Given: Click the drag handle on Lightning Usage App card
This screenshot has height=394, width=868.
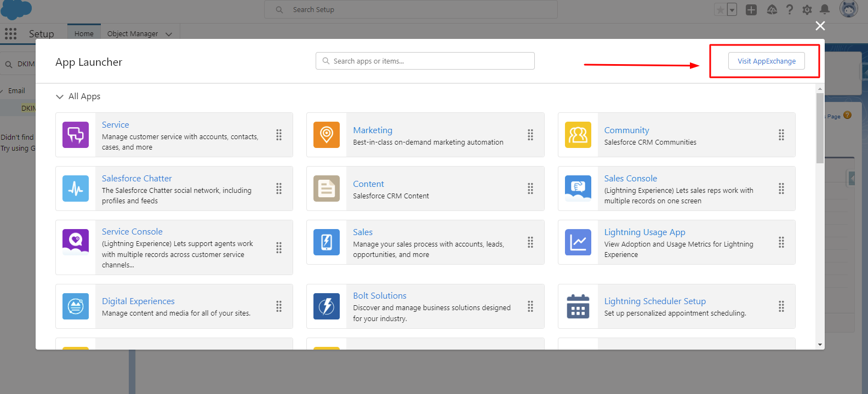Looking at the screenshot, I should pyautogui.click(x=781, y=242).
